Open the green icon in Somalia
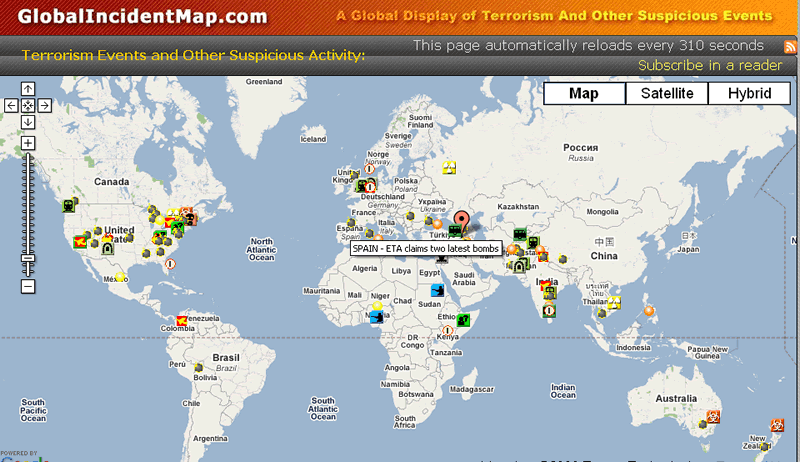800x462 pixels. coord(463,320)
